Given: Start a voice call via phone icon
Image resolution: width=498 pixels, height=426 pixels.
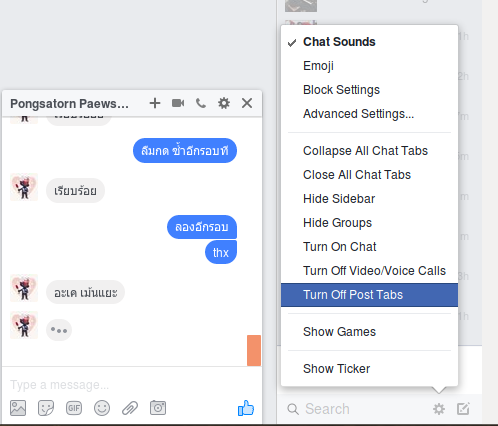Looking at the screenshot, I should (x=201, y=103).
